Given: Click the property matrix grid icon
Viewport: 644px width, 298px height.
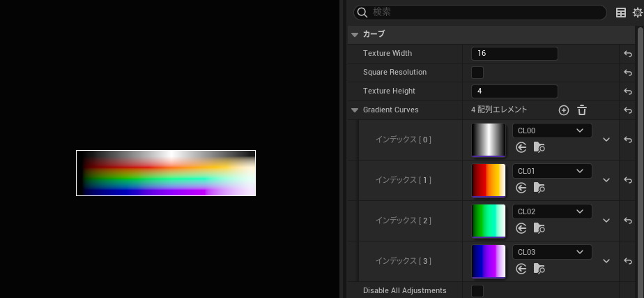Looking at the screenshot, I should [621, 13].
